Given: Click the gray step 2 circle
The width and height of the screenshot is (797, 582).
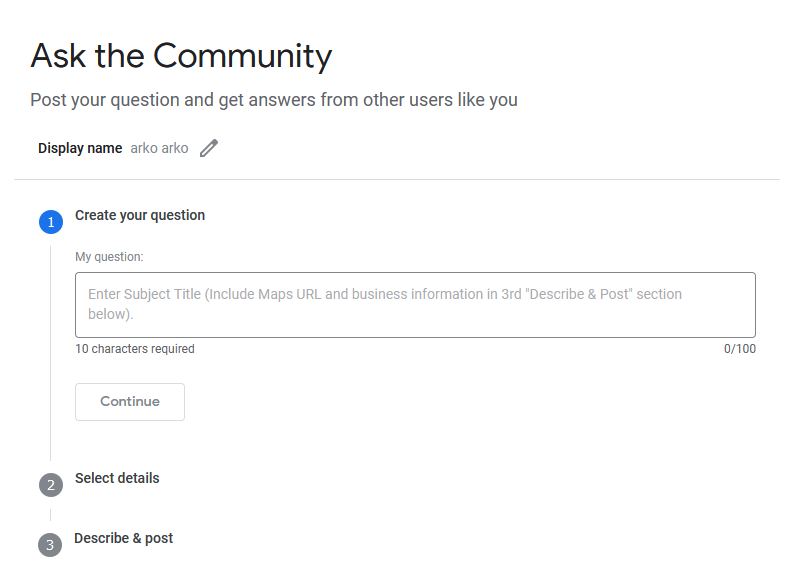Looking at the screenshot, I should pos(51,485).
